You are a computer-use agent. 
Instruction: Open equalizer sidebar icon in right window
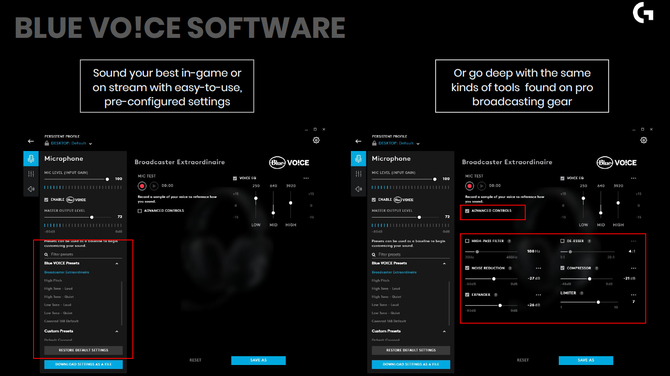(x=358, y=173)
